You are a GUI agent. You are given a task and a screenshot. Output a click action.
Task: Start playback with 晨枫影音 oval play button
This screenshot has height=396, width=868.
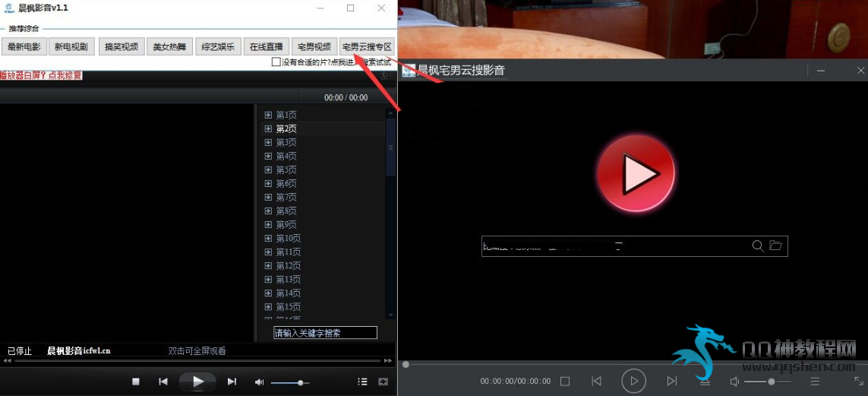tap(197, 382)
